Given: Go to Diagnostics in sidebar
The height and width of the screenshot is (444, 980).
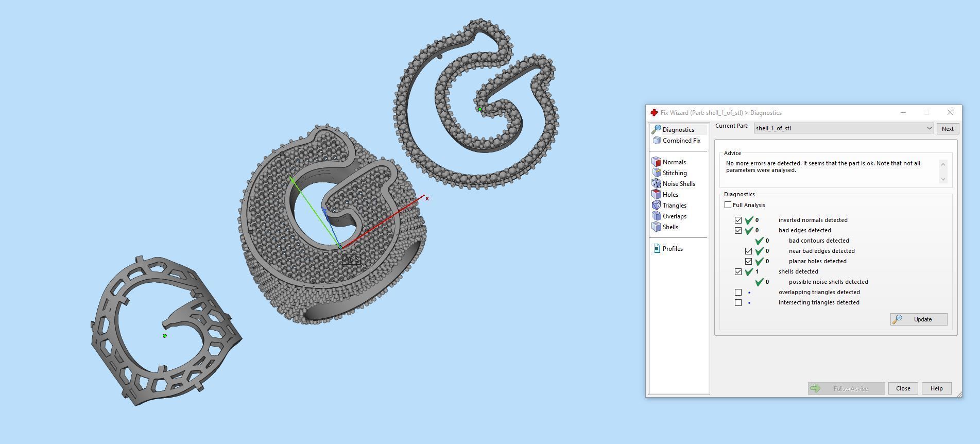Looking at the screenshot, I should pos(678,130).
